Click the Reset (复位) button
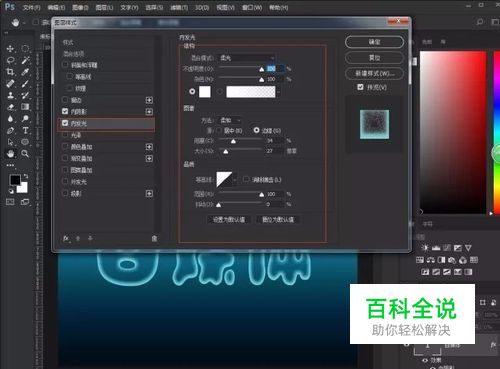This screenshot has height=369, width=500. pyautogui.click(x=374, y=58)
